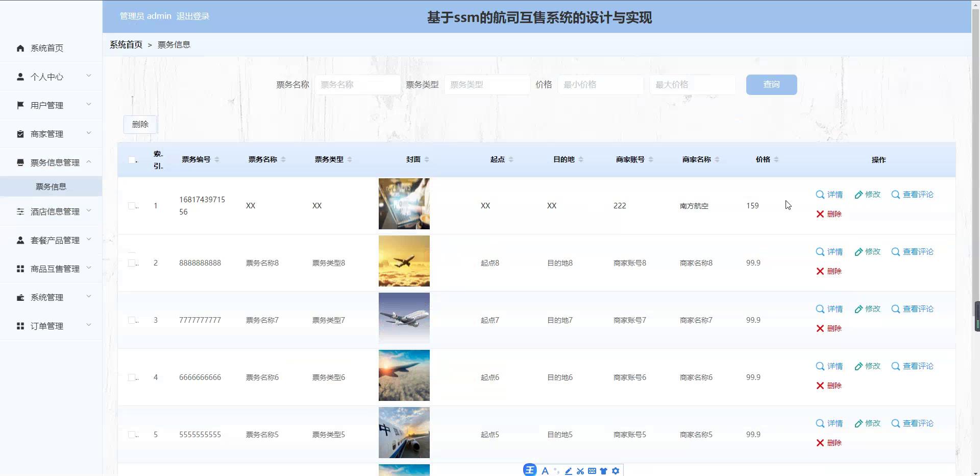980x476 pixels.
Task: Sort by 起点 column arrows
Action: click(511, 159)
